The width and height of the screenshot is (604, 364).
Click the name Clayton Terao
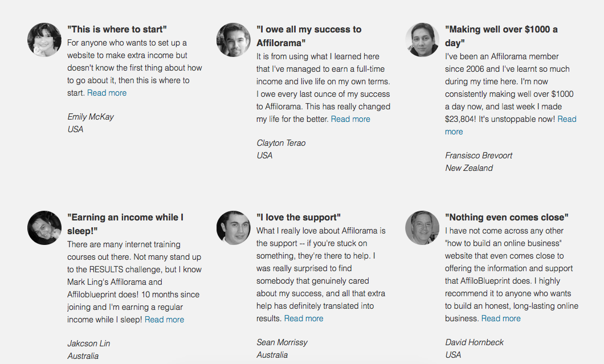tap(281, 143)
